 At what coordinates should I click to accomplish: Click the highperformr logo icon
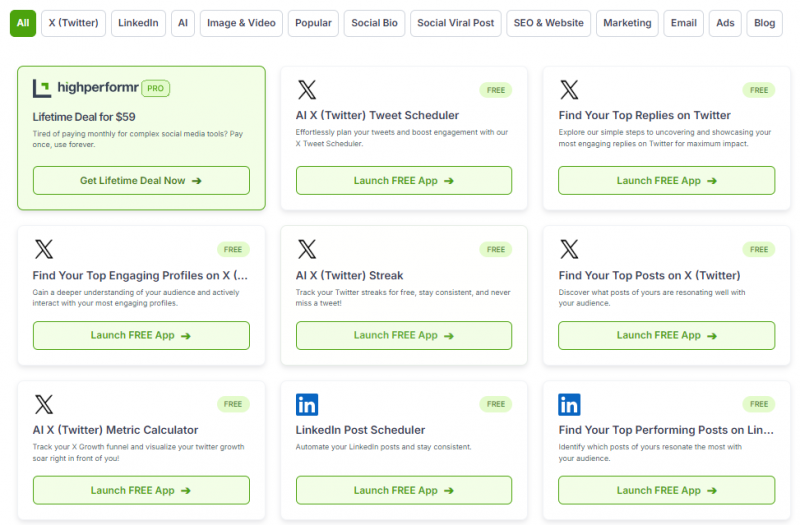tap(42, 88)
